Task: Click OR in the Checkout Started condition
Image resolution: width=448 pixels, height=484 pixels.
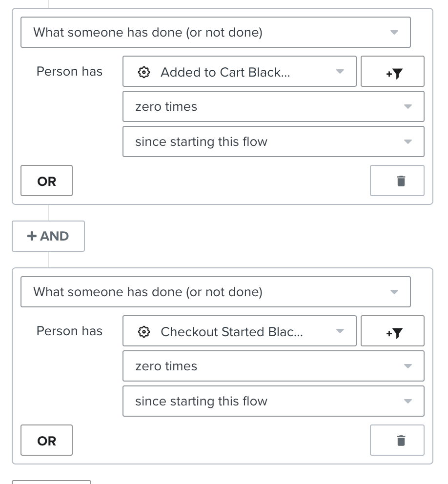Action: [x=47, y=441]
